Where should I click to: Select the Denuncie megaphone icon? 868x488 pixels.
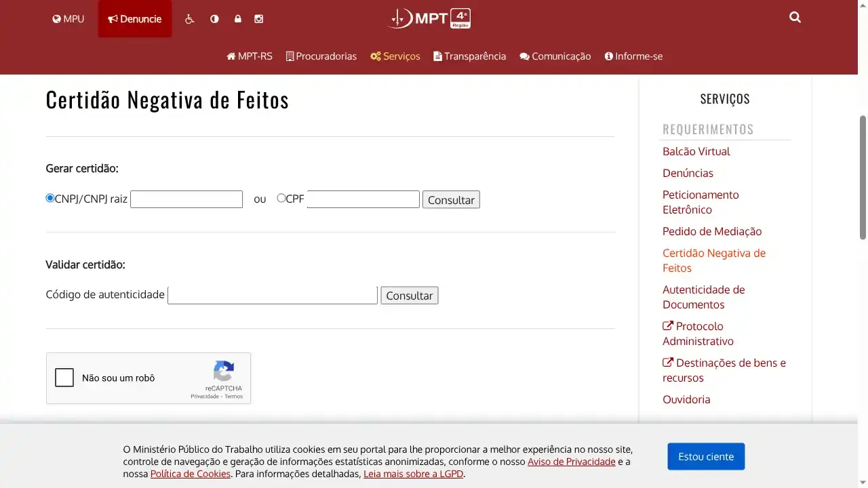pyautogui.click(x=134, y=19)
